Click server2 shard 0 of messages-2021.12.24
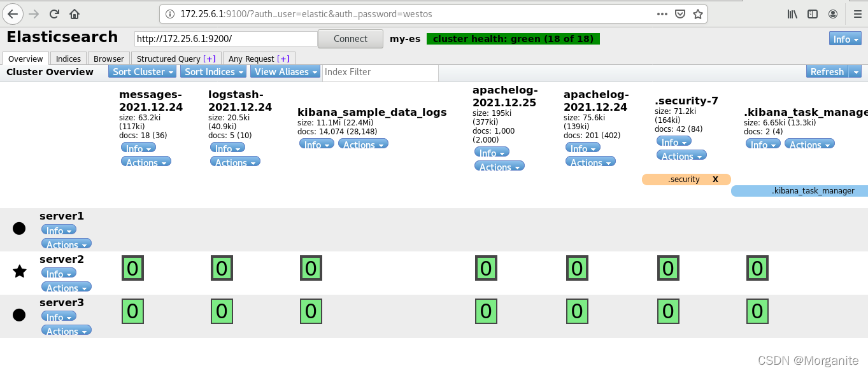This screenshot has width=868, height=373. (x=132, y=269)
